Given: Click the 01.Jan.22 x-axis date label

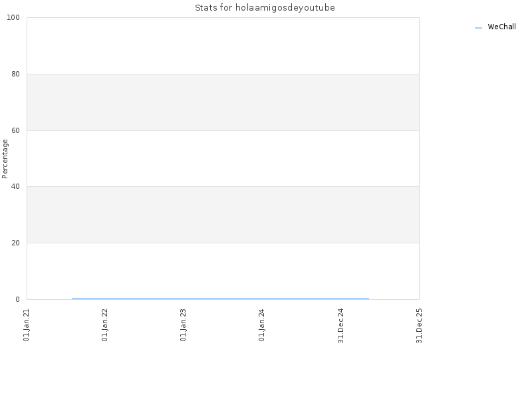Looking at the screenshot, I should (x=105, y=325).
